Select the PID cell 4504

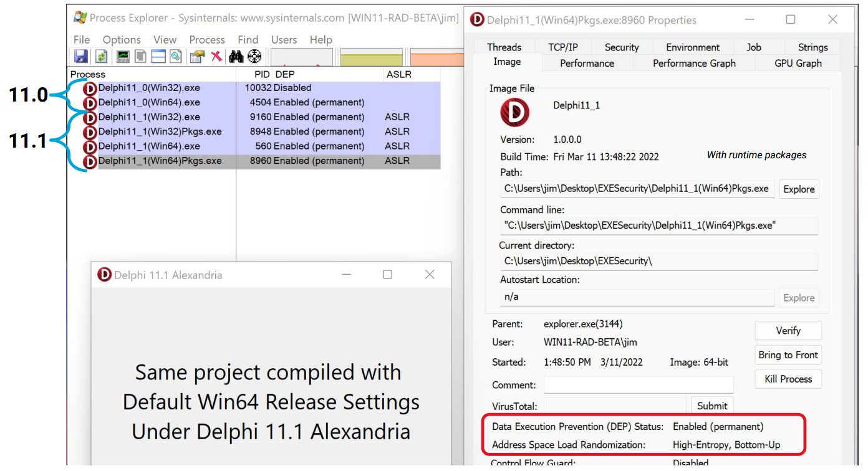tap(261, 102)
